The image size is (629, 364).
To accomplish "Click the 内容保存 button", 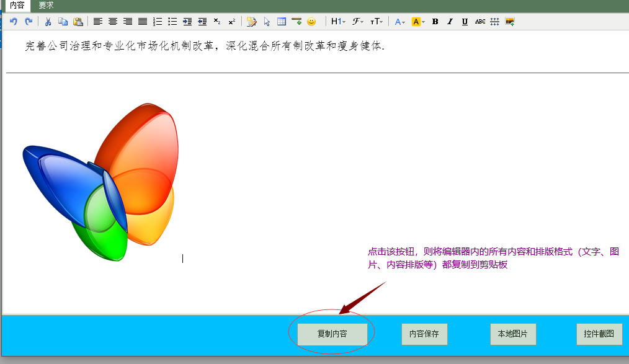I will (424, 334).
